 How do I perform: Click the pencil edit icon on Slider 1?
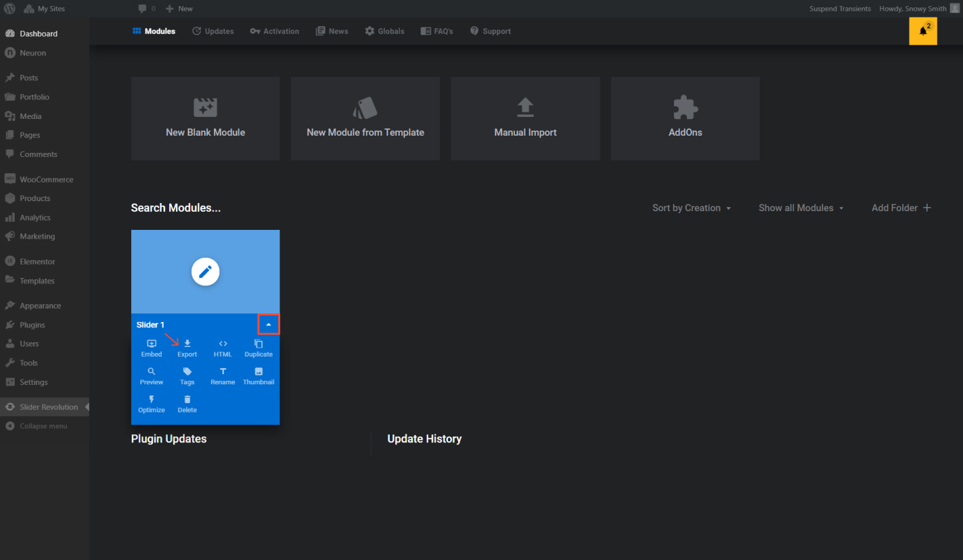click(x=205, y=272)
